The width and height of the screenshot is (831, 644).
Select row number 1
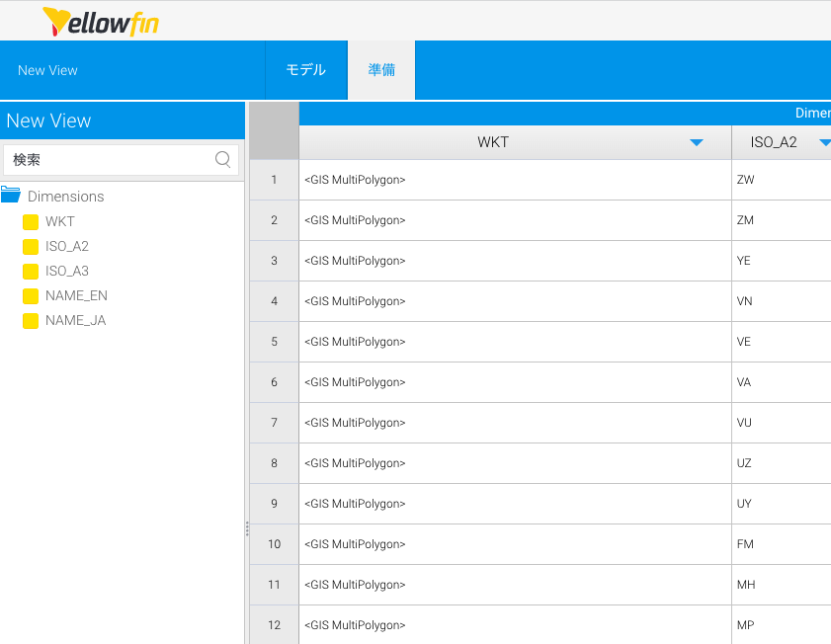click(274, 180)
